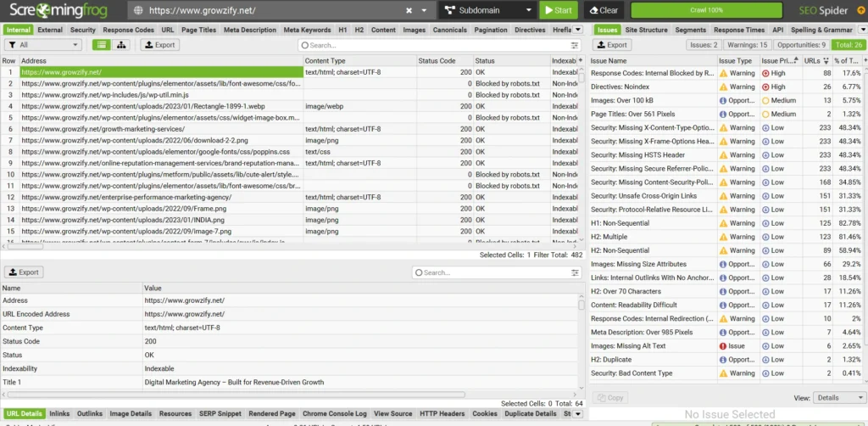Viewport: 868px width, 426px height.
Task: Click Export button in Issues panel
Action: (612, 45)
